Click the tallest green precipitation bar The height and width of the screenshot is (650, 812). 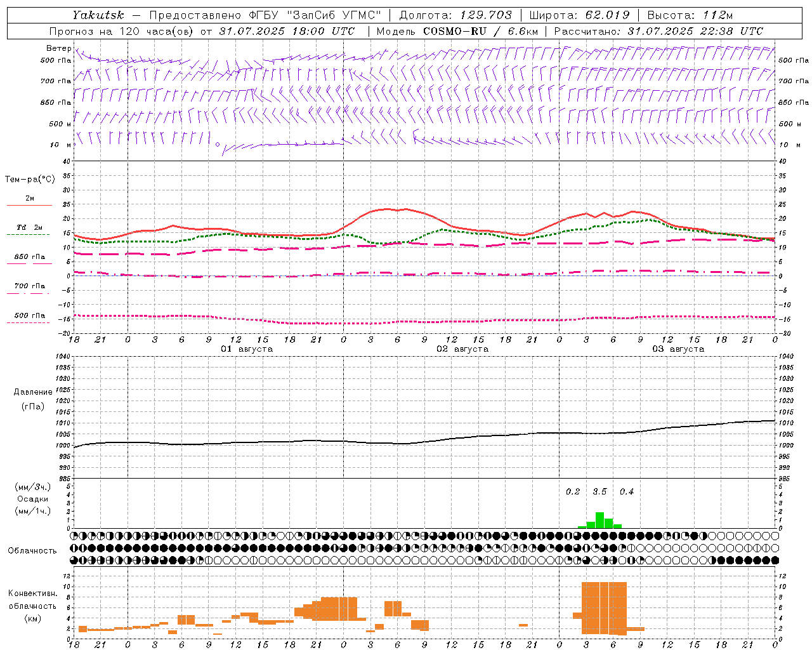599,521
